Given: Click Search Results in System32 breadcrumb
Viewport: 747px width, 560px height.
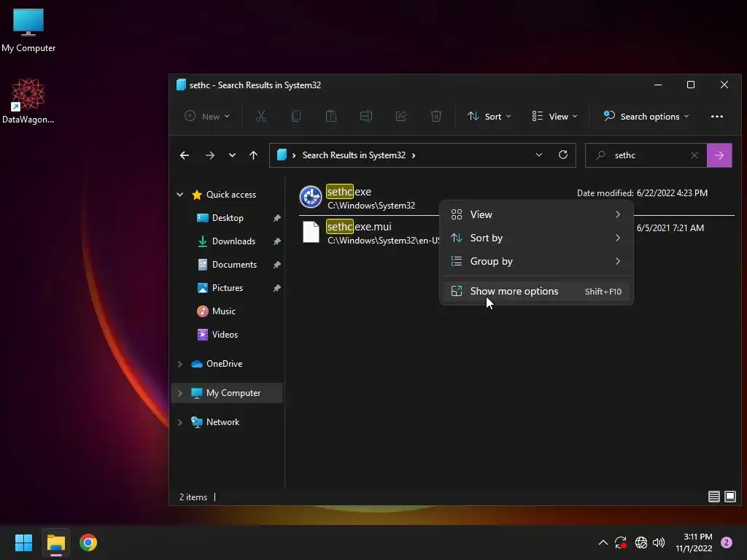Looking at the screenshot, I should tap(354, 155).
